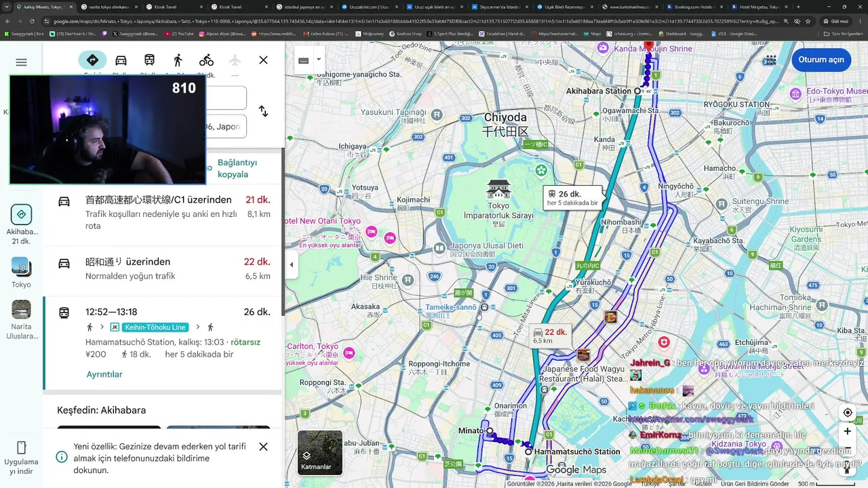Click the Tokyo İmparatorluk Sarayı castle marker

(498, 189)
